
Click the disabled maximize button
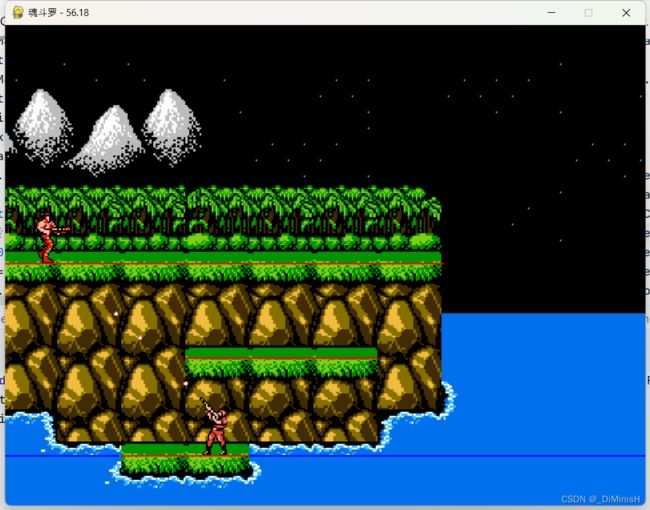pyautogui.click(x=588, y=13)
